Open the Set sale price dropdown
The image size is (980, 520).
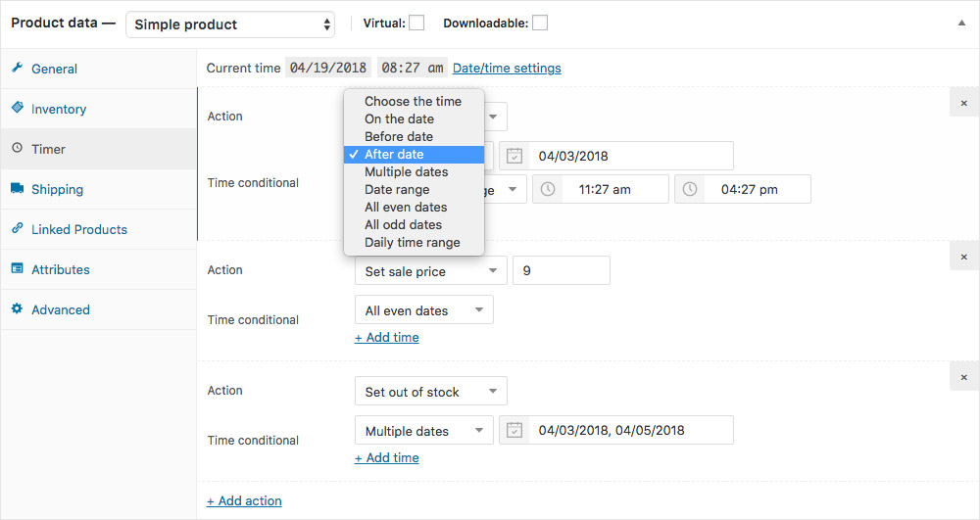click(x=430, y=271)
